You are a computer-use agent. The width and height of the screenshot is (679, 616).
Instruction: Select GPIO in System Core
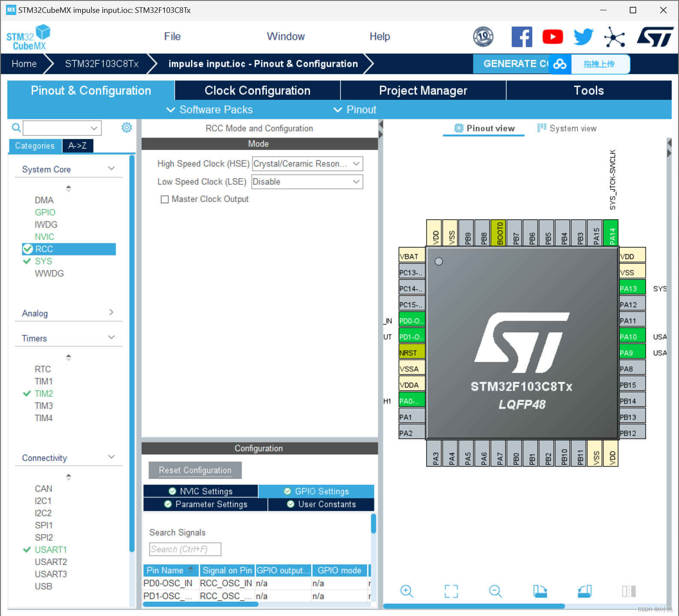coord(45,212)
